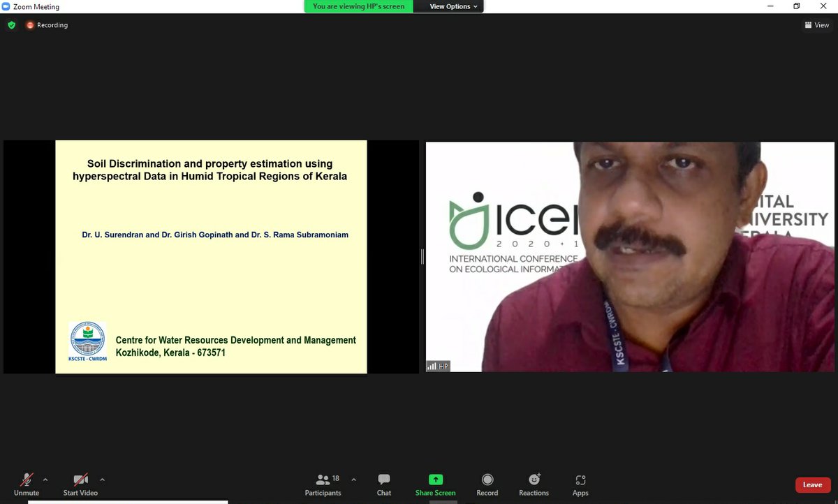Screen dimensions: 838x504
Task: Restore the Zoom window size
Action: pyautogui.click(x=796, y=6)
